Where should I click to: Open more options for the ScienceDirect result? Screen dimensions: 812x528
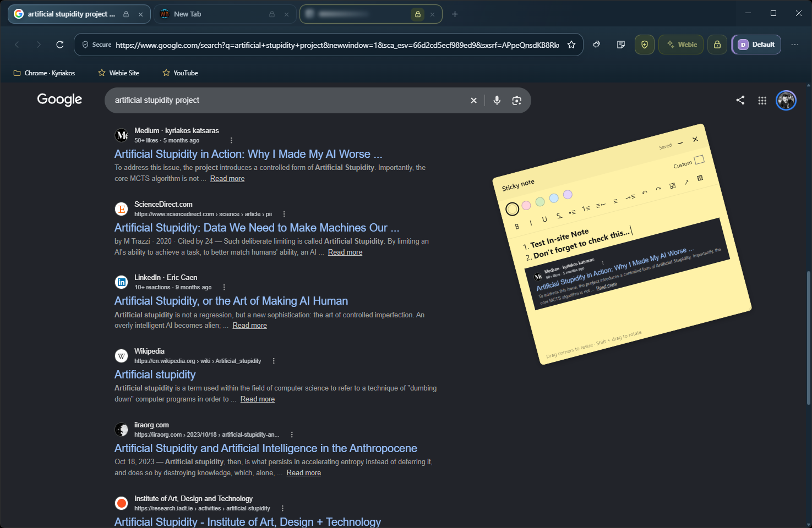(284, 214)
